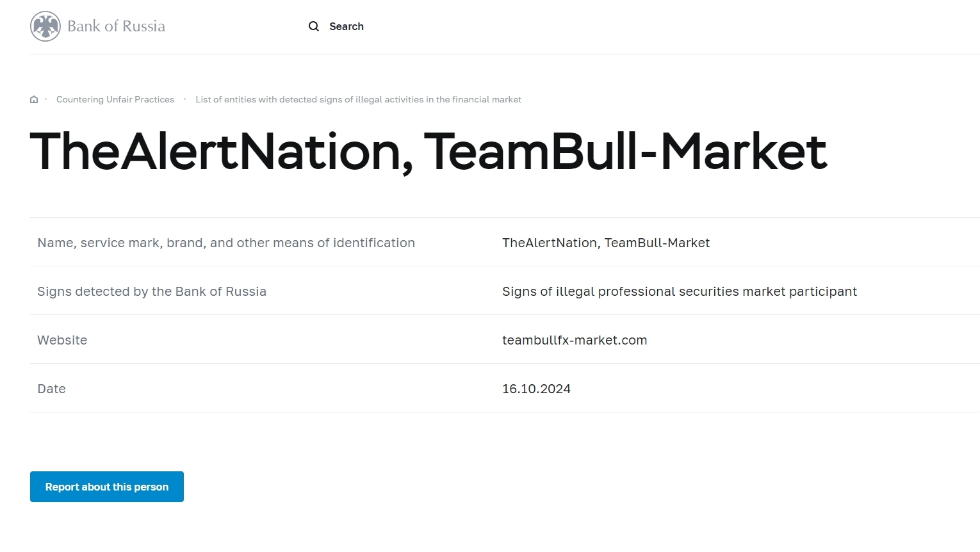980x552 pixels.
Task: Click separator dot before List of entities
Action: tap(185, 99)
